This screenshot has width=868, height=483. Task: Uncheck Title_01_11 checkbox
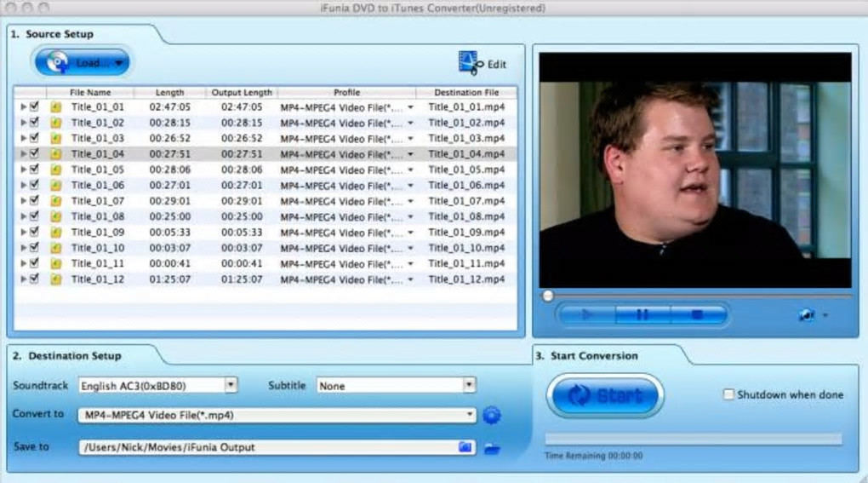click(34, 263)
